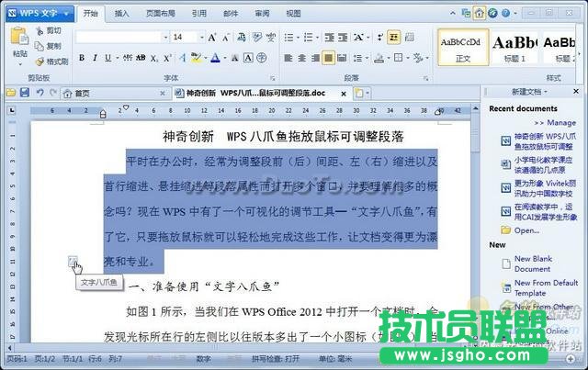Click the help question mark icon

tap(506, 14)
